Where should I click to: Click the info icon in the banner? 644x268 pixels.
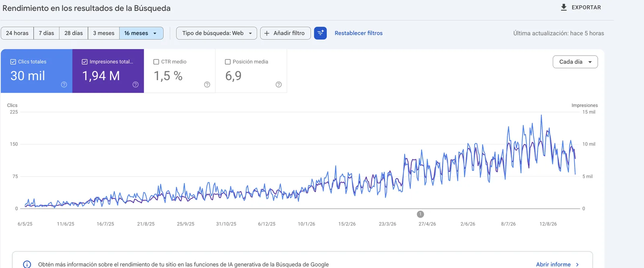[27, 264]
